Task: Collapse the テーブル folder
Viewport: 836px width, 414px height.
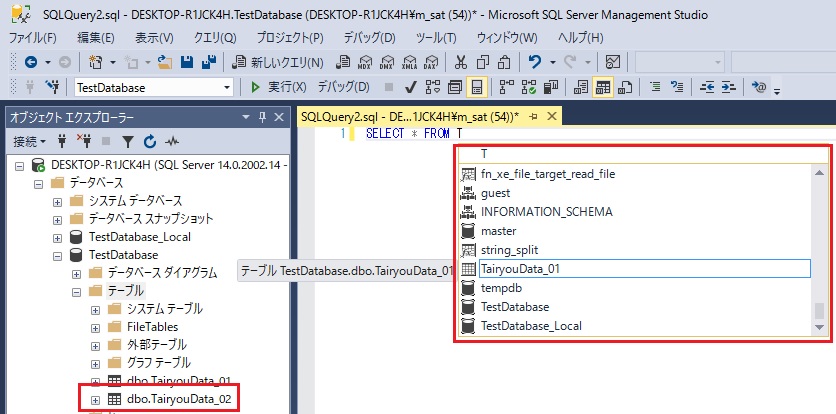Action: (76, 292)
